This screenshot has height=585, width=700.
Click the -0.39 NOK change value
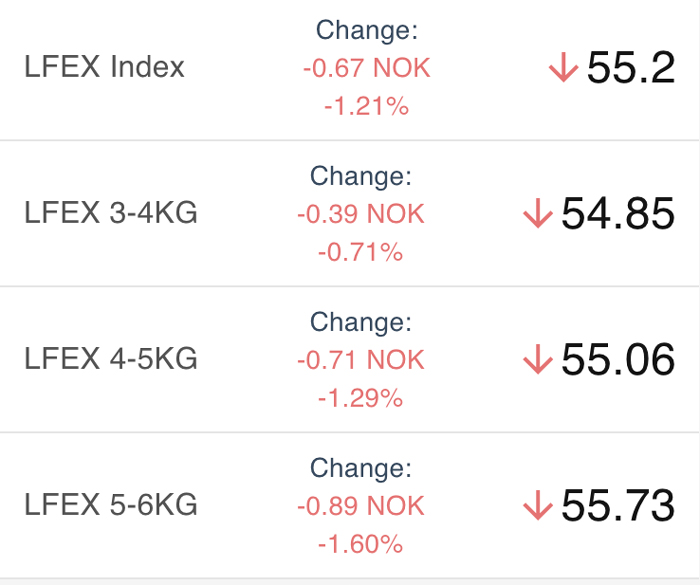point(361,213)
